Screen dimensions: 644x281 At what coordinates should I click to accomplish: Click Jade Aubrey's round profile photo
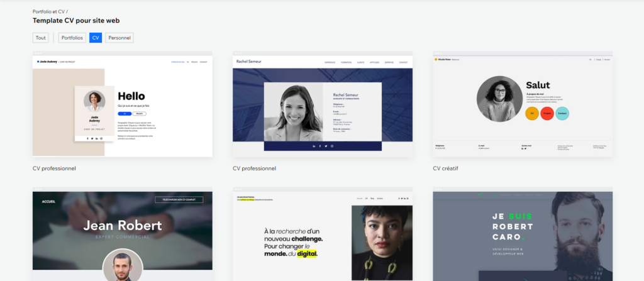coord(95,101)
